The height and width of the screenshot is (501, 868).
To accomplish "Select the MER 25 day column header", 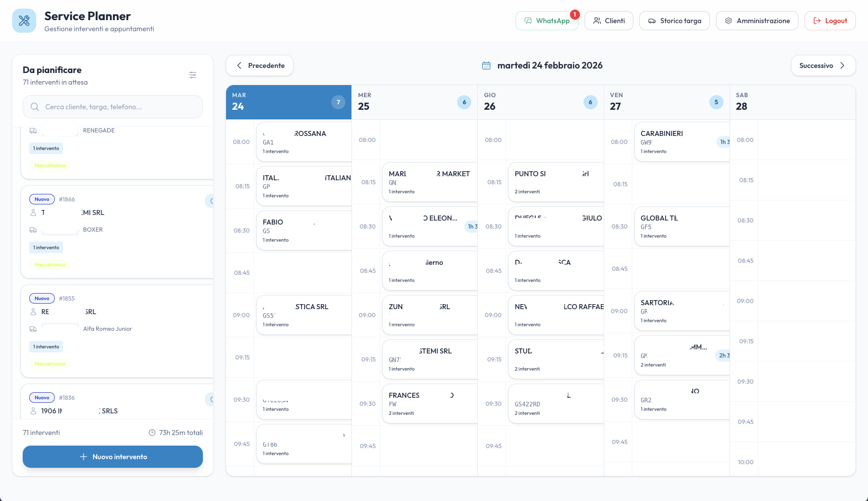I will (x=414, y=102).
